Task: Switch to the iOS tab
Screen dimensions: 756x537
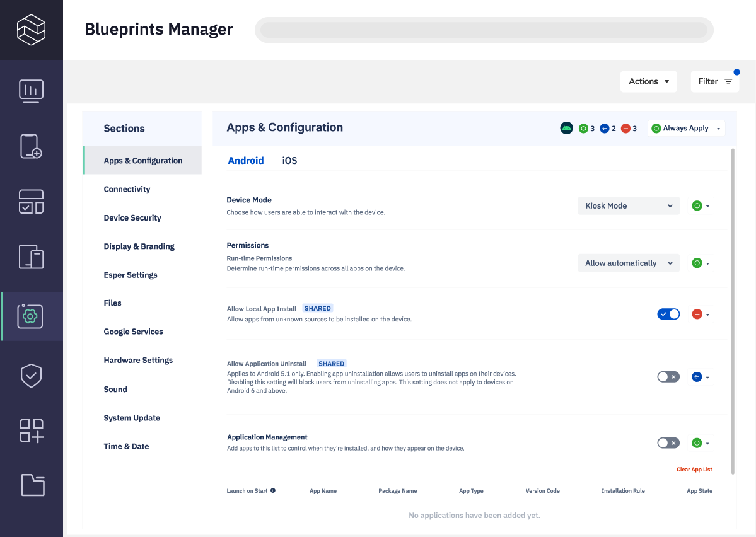Action: [289, 160]
